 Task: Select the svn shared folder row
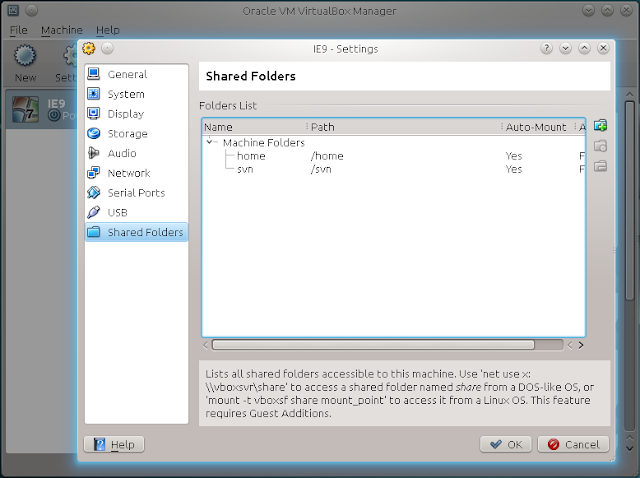click(394, 169)
